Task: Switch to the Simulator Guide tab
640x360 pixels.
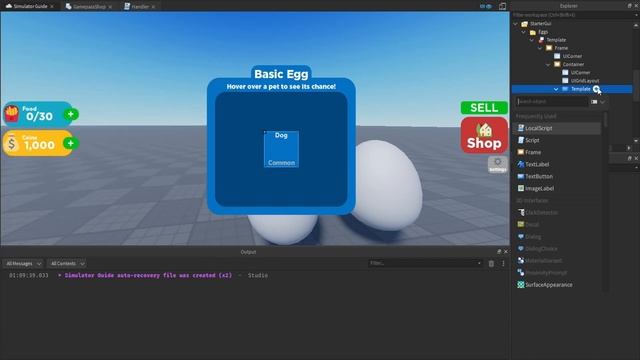Action: pyautogui.click(x=30, y=6)
